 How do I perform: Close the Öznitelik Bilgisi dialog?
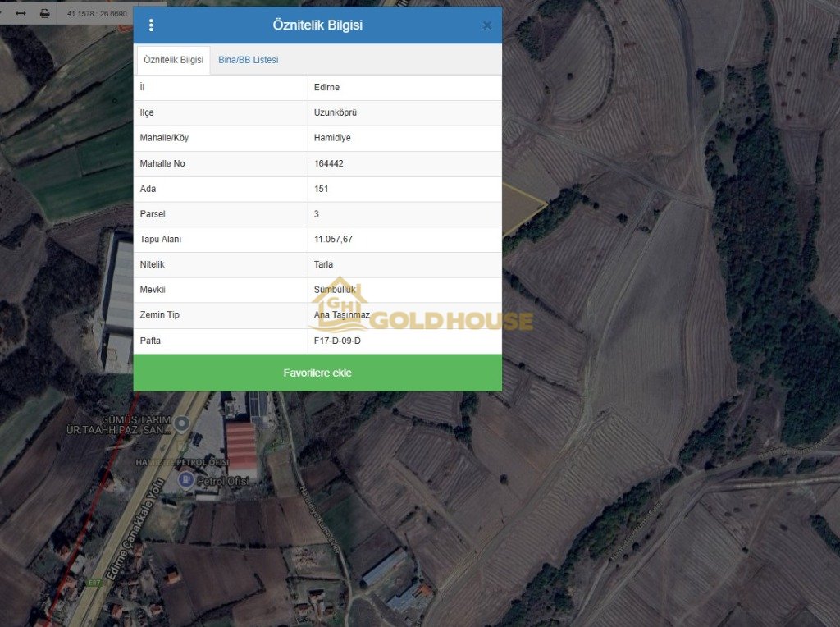[487, 25]
